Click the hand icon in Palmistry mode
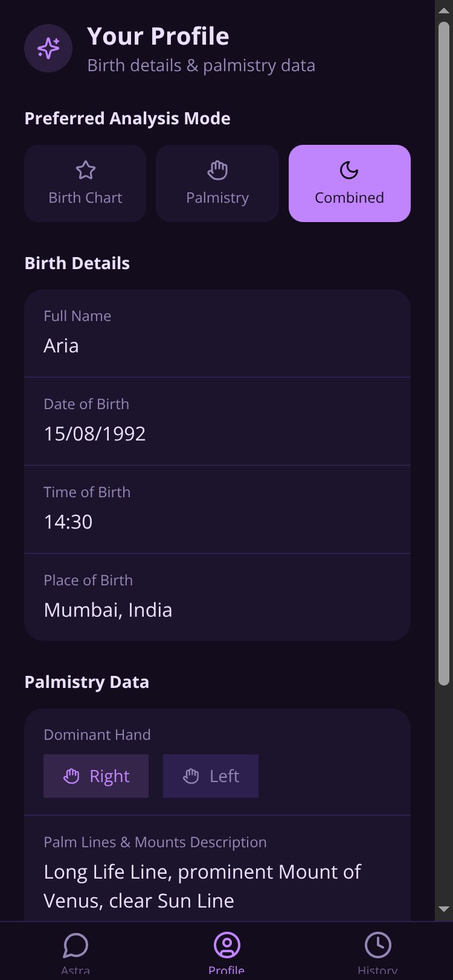 [x=217, y=171]
